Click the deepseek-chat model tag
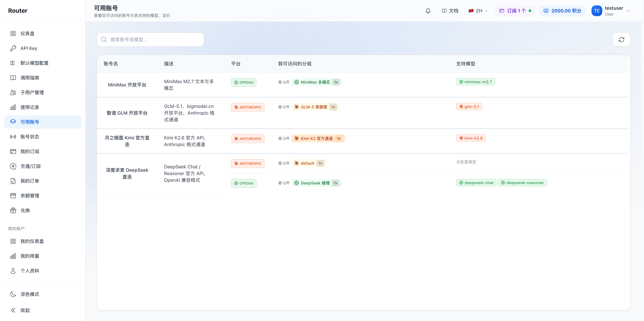The width and height of the screenshot is (644, 321). (x=476, y=183)
